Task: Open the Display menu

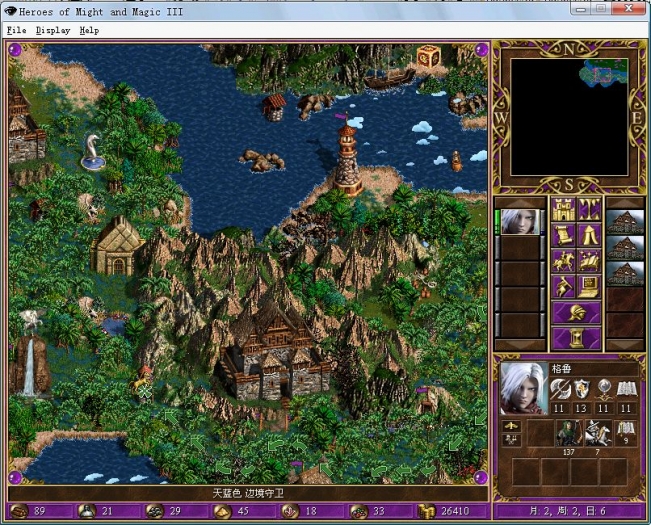Action: pos(53,30)
